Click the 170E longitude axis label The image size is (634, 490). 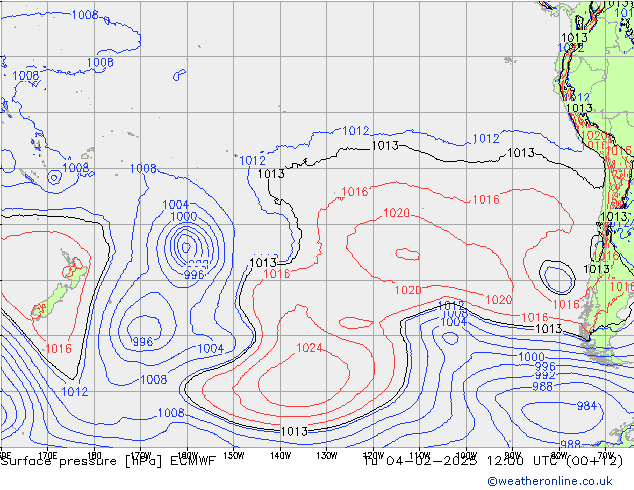point(48,456)
